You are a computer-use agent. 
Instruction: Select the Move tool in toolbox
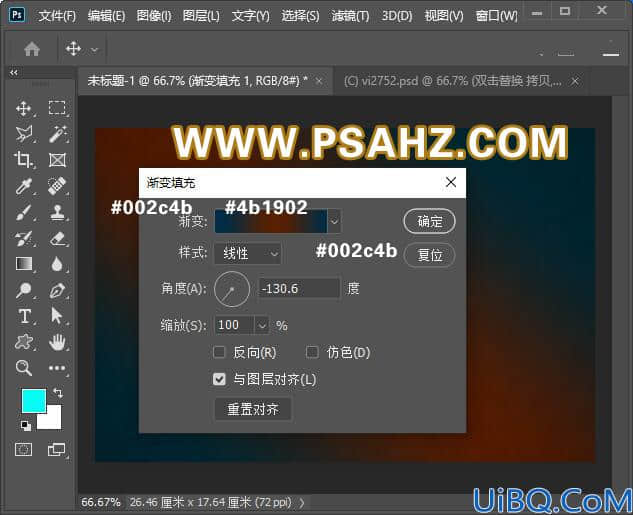point(23,109)
